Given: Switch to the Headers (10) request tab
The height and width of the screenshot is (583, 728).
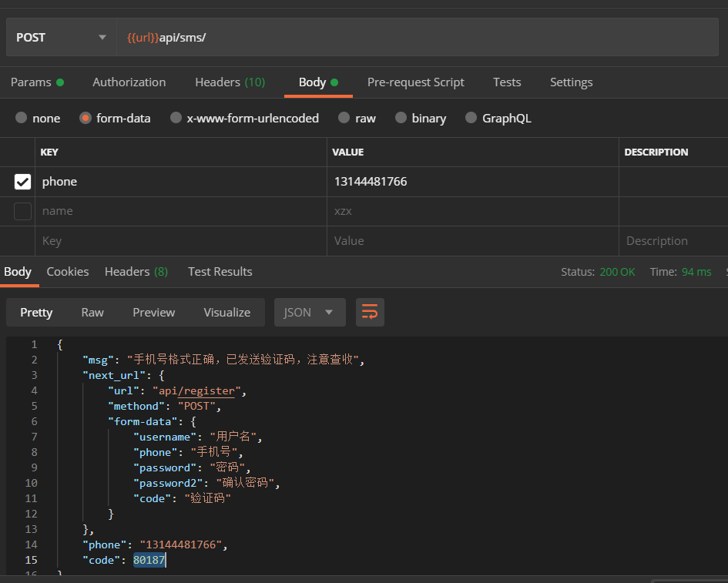Looking at the screenshot, I should click(x=230, y=82).
